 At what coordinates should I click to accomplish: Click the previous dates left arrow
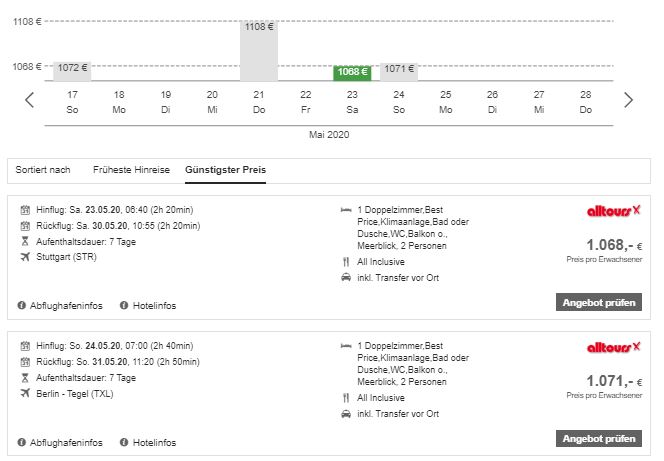[x=30, y=100]
